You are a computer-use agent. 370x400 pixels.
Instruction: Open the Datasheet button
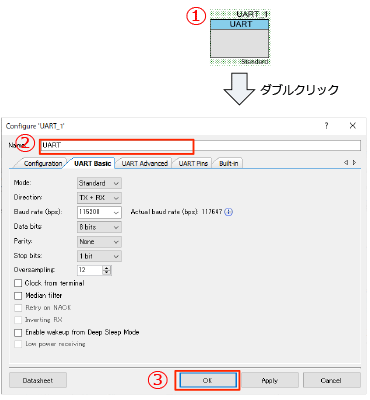click(38, 380)
